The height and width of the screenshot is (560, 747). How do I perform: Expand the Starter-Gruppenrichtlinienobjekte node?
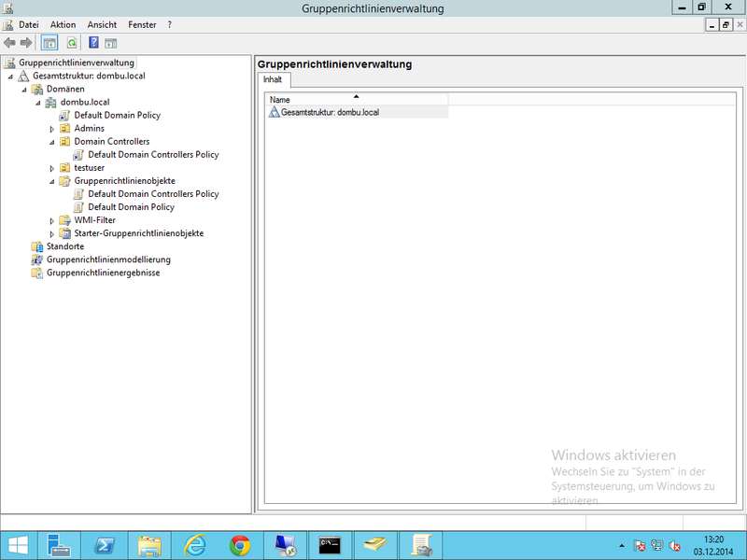52,234
